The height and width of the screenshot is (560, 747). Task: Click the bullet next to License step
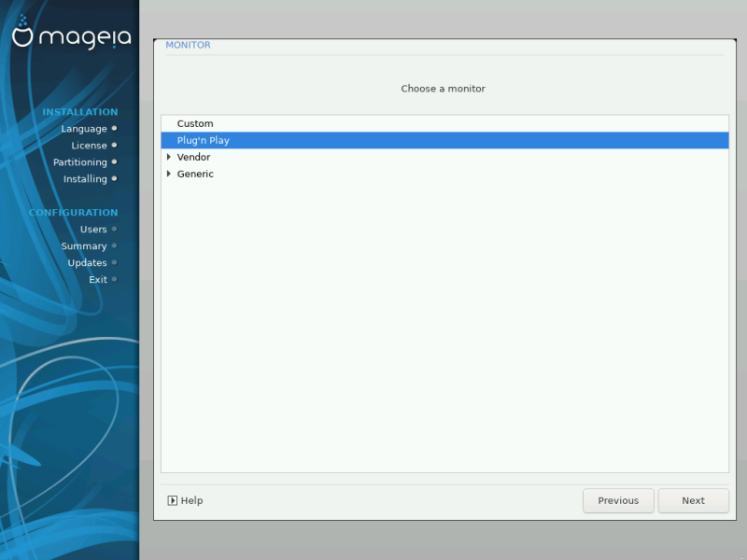point(114,145)
